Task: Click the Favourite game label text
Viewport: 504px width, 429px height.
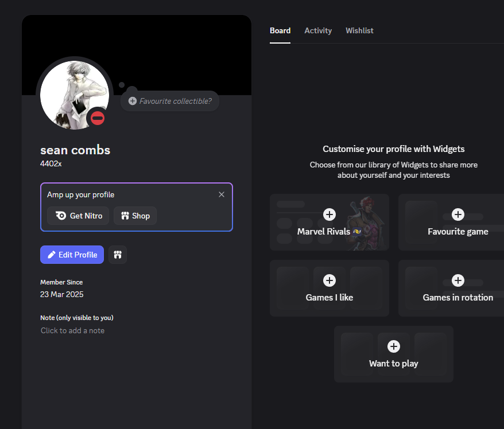Action: pos(458,232)
